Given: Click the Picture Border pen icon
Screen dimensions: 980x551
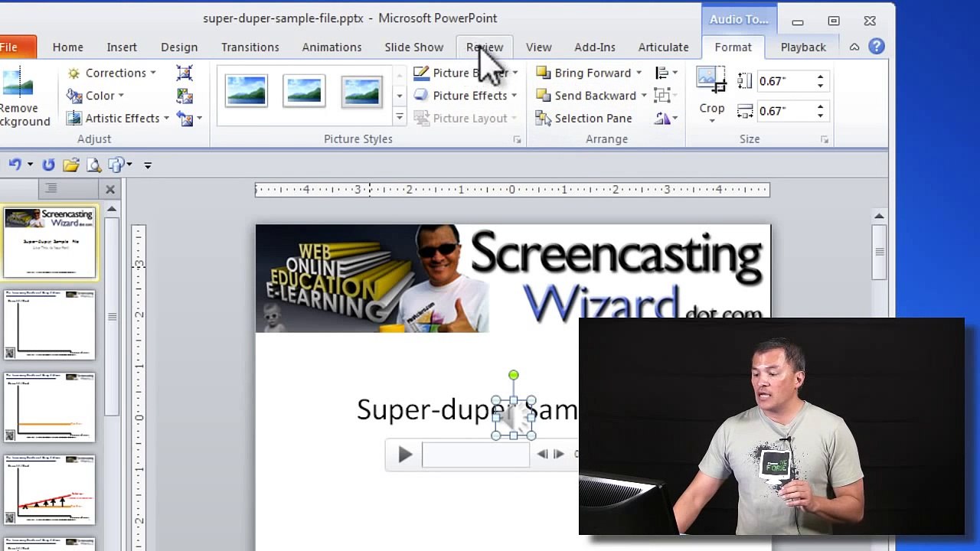Looking at the screenshot, I should 421,73.
